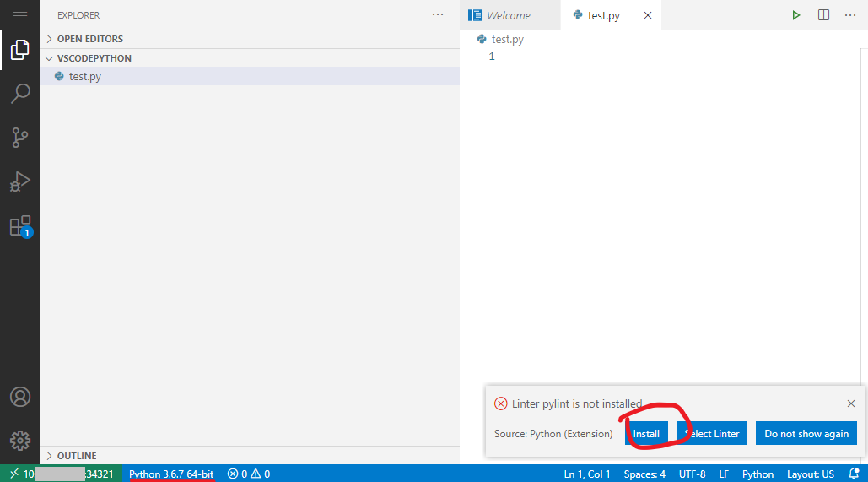
Task: Open the Source Control view
Action: click(x=20, y=138)
